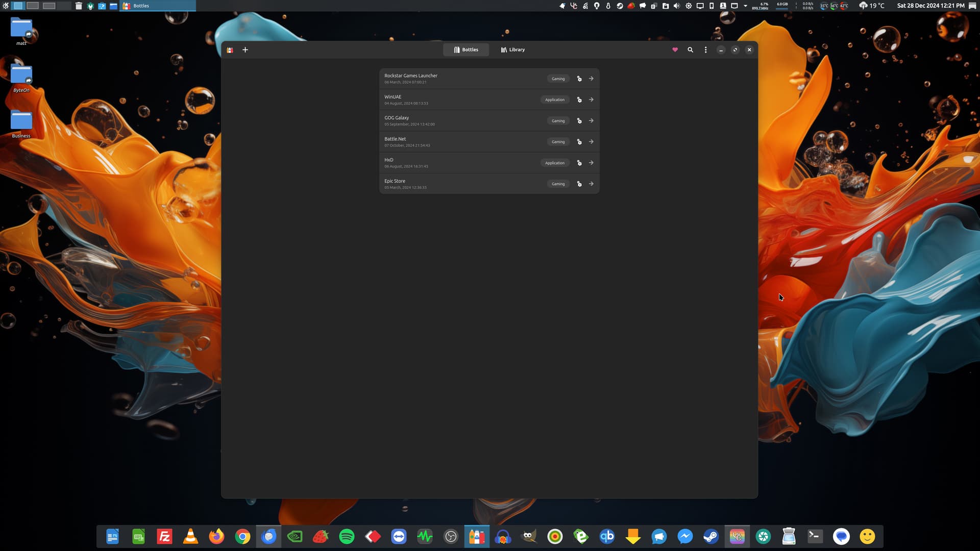Launch GIMP from the dock
This screenshot has width=980, height=551.
click(529, 536)
